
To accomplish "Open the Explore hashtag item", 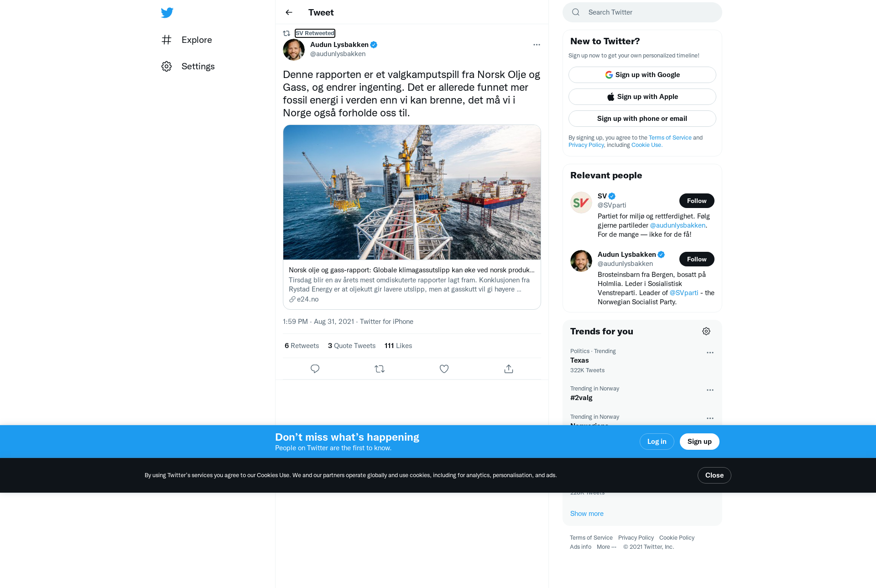I will click(x=187, y=40).
